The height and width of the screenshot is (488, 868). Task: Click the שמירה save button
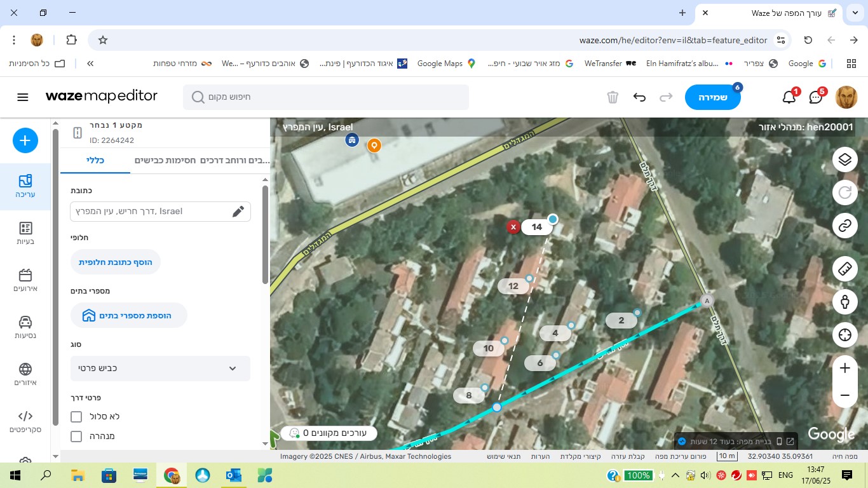712,98
